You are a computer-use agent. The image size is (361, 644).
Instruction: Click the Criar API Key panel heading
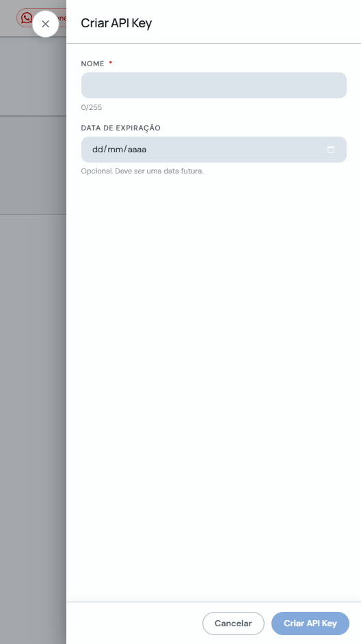116,23
